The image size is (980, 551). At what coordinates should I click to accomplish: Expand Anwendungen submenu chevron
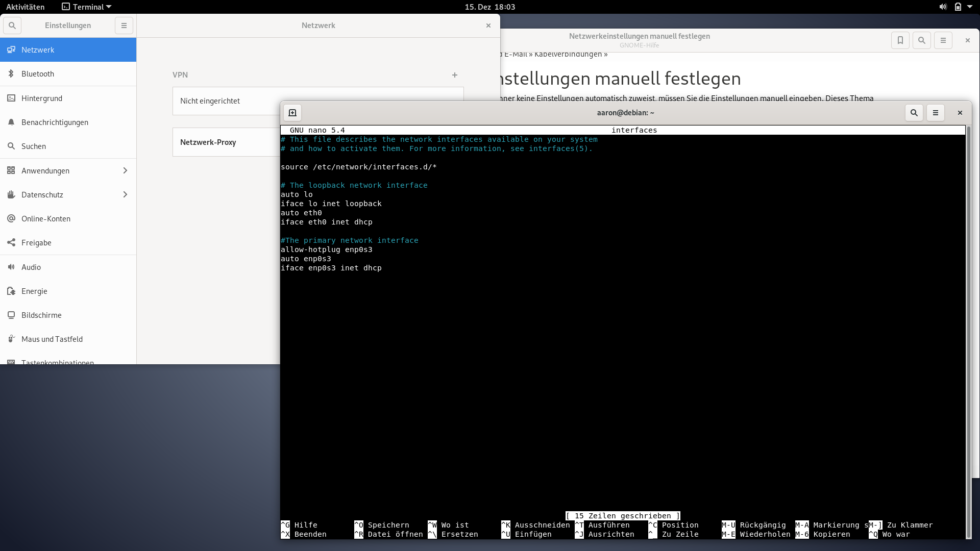[x=125, y=170]
